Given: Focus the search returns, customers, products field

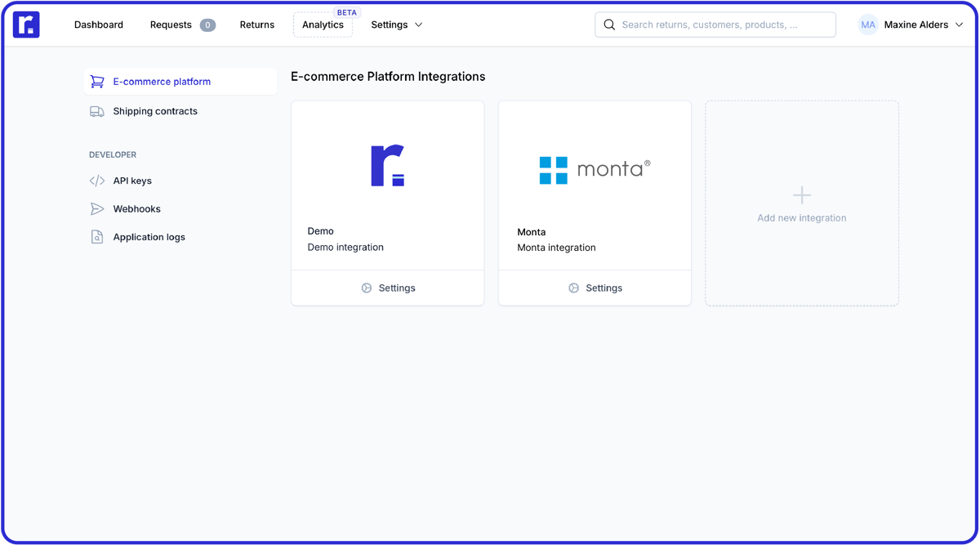Looking at the screenshot, I should [715, 25].
